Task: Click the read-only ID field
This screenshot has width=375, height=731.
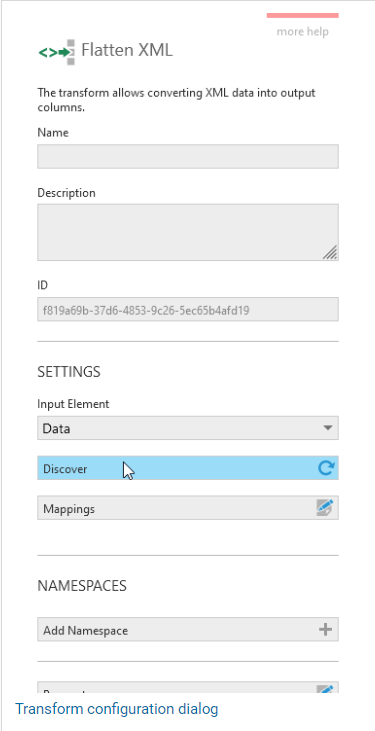Action: pos(188,310)
